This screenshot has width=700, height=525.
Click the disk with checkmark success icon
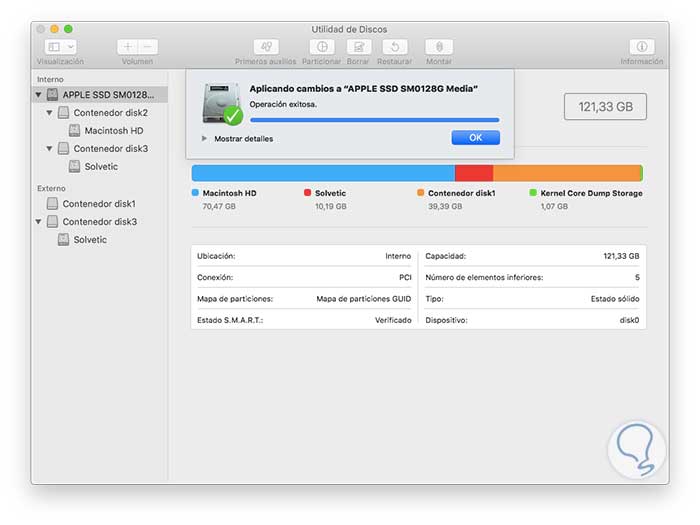(222, 104)
